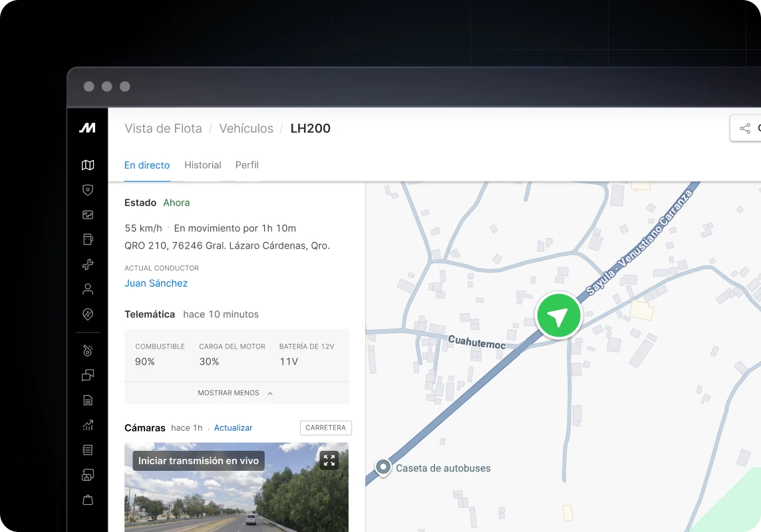Click the shield safety icon in sidebar

click(x=88, y=190)
